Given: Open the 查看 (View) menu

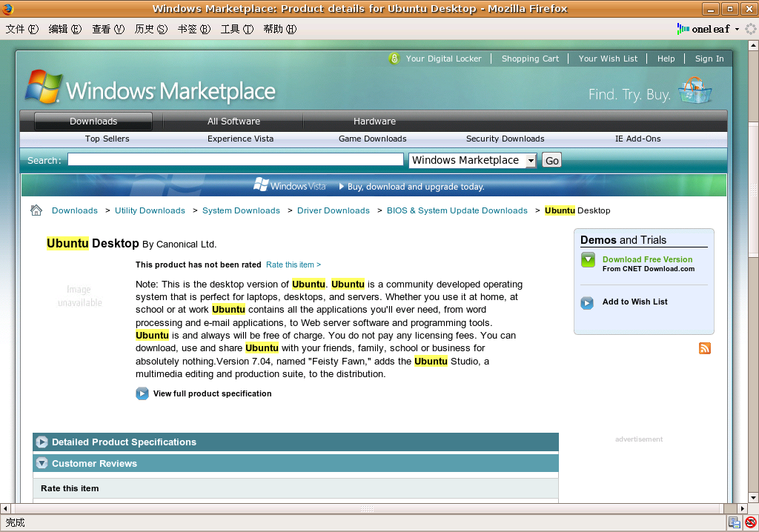Looking at the screenshot, I should [108, 29].
